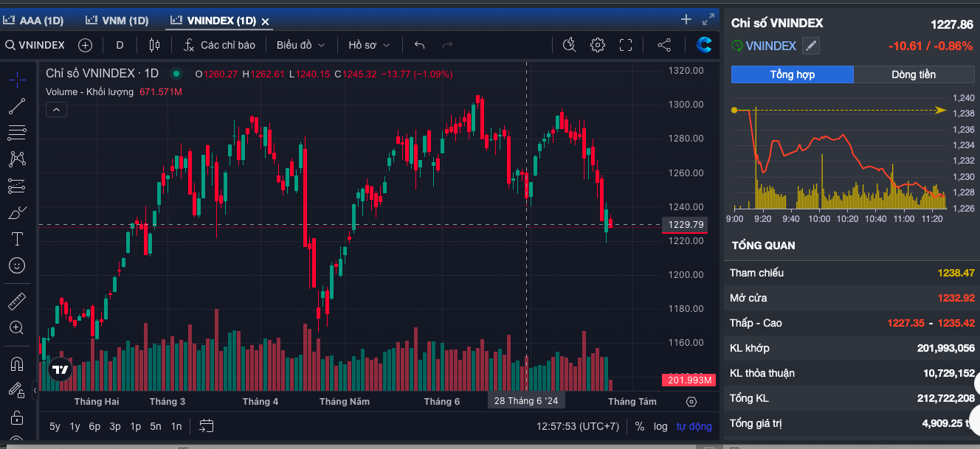This screenshot has height=449, width=980.
Task: Set chart range to 1p
Action: (135, 426)
